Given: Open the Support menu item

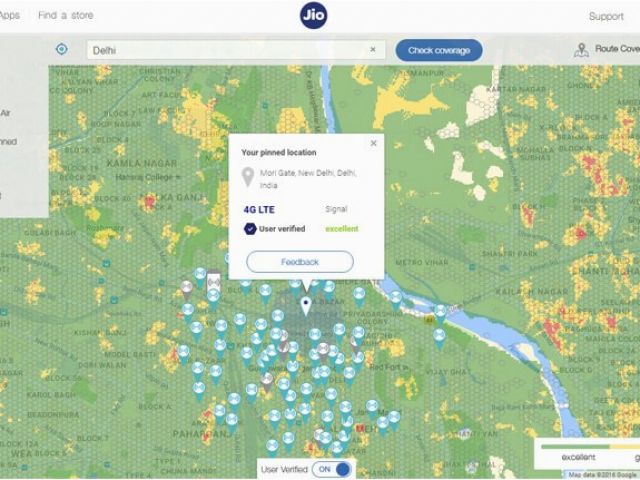Looking at the screenshot, I should coord(606,16).
